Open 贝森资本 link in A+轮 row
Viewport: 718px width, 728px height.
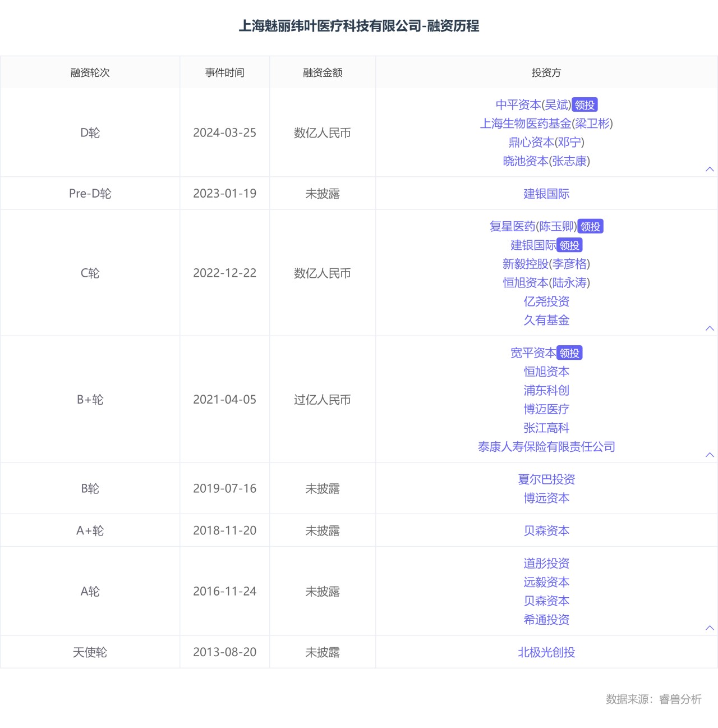pos(546,531)
